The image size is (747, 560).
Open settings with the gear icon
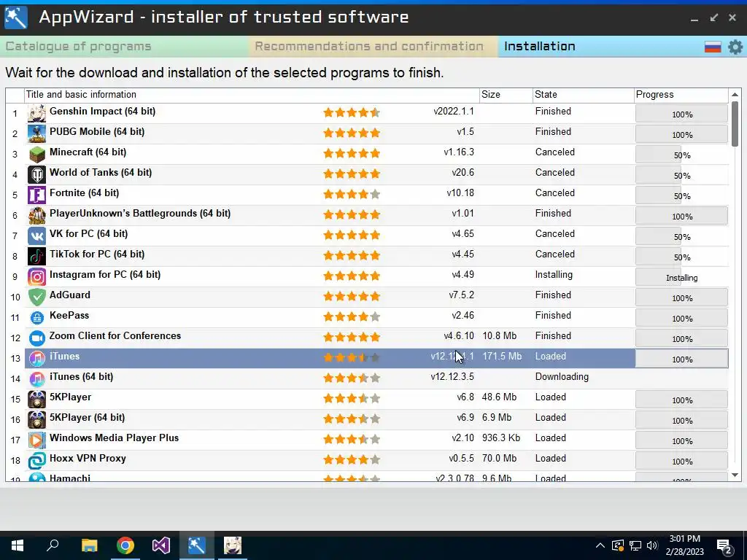735,47
